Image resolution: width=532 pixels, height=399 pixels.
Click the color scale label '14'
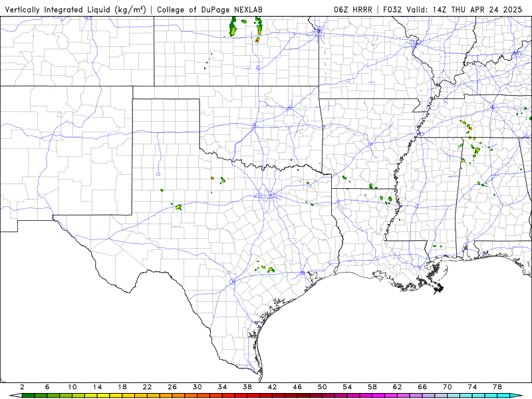pyautogui.click(x=97, y=387)
